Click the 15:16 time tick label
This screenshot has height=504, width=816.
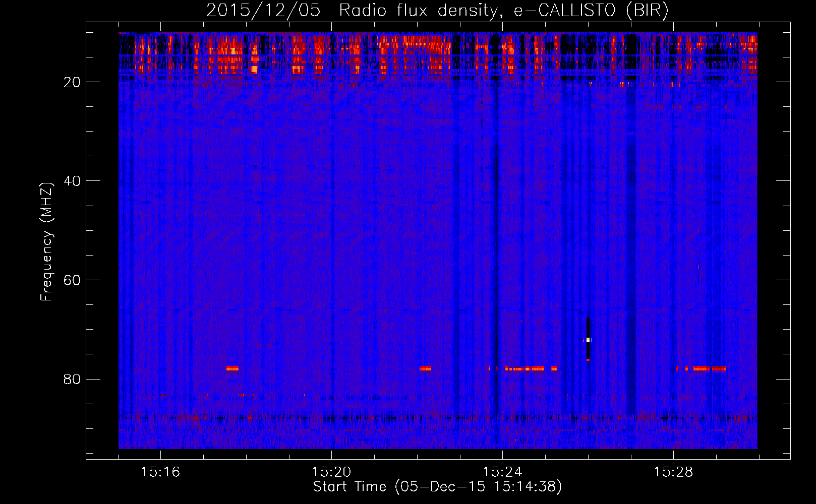coord(160,472)
